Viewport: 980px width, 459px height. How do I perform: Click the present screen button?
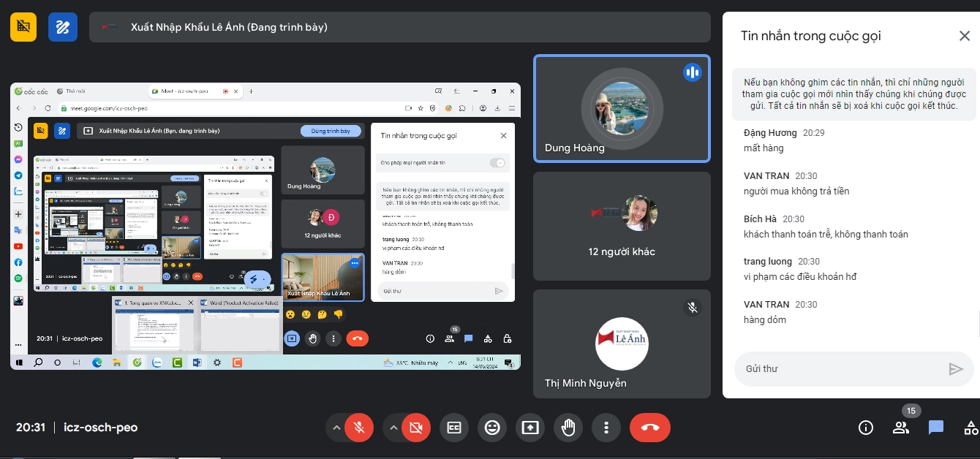tap(530, 428)
